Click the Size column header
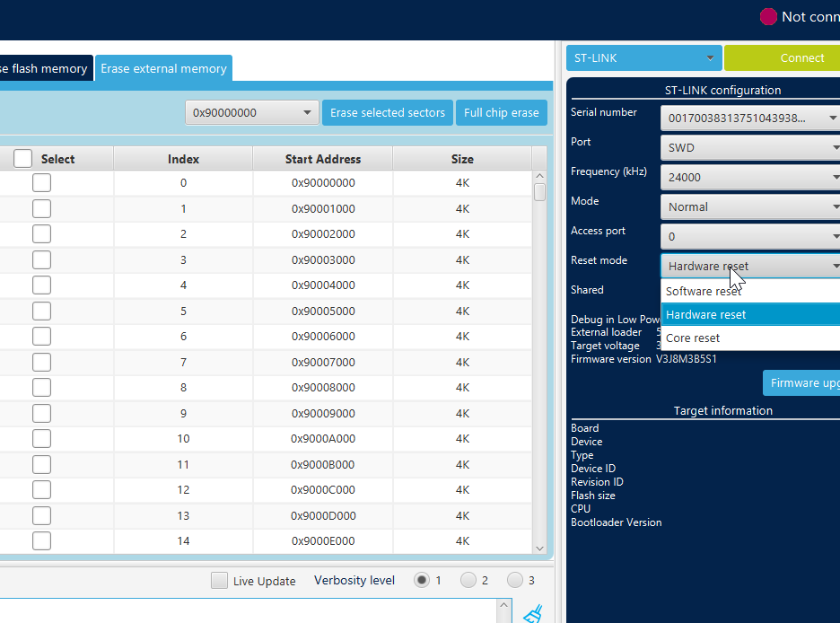Viewport: 840px width, 623px height. [462, 159]
